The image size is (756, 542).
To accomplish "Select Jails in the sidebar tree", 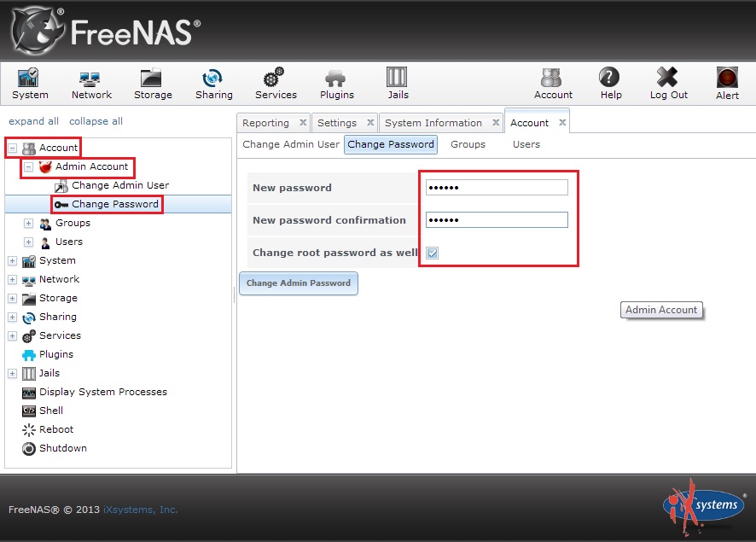I will [x=41, y=374].
